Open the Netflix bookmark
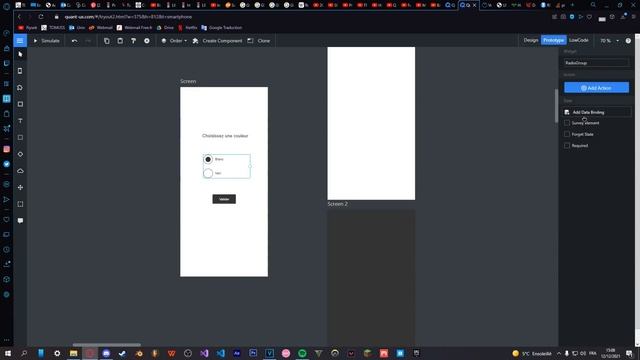Screen dimensions: 640x360 point(188,28)
